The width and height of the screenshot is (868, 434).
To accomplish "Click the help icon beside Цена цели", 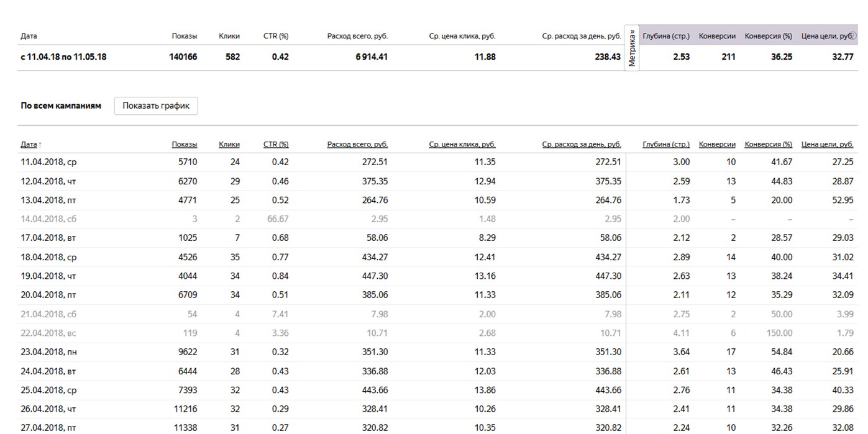I will [855, 36].
